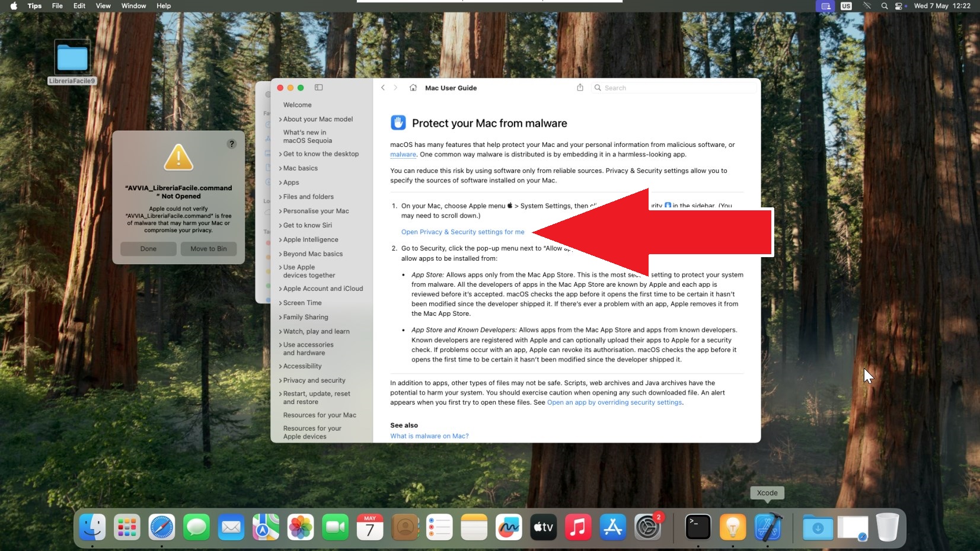Open the Help menu
Viewport: 980px width, 551px height.
164,6
